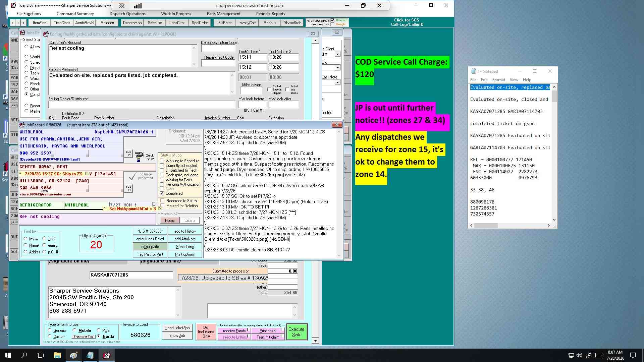The image size is (644, 362).
Task: Expand the Old dropdown arrow
Action: click(337, 68)
